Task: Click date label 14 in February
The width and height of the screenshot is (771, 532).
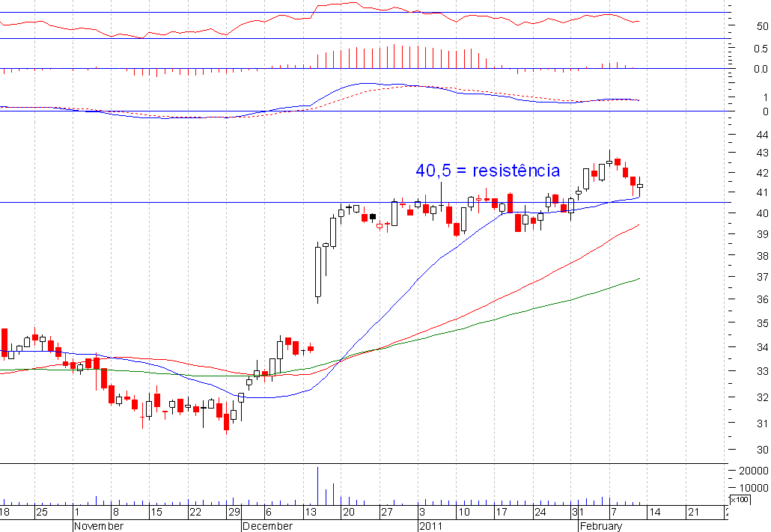Action: point(654,512)
